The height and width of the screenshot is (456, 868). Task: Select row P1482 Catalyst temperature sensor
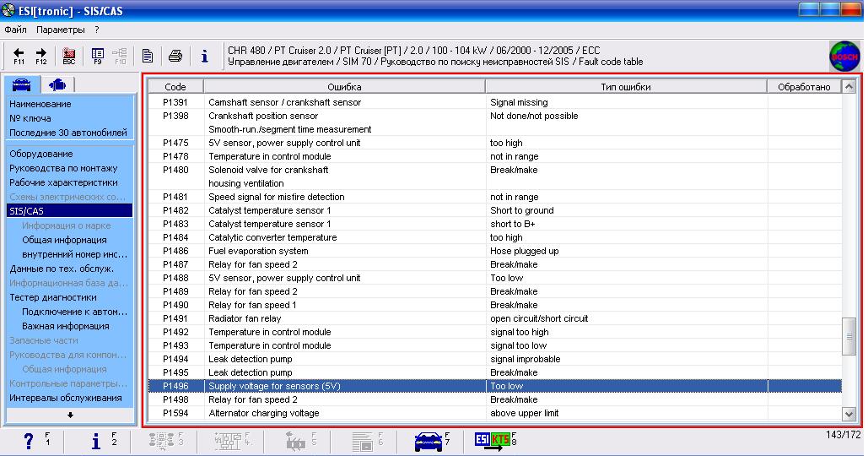tap(495, 210)
